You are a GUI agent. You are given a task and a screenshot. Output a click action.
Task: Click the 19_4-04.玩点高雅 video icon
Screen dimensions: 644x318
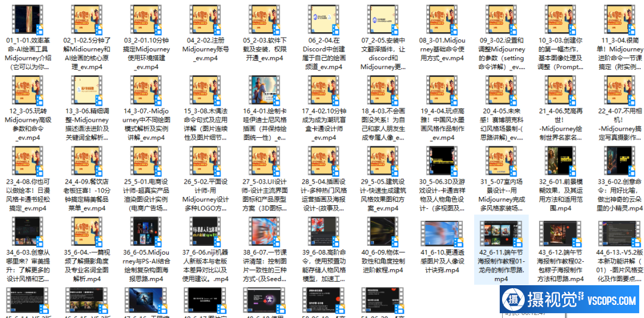pyautogui.click(x=442, y=89)
